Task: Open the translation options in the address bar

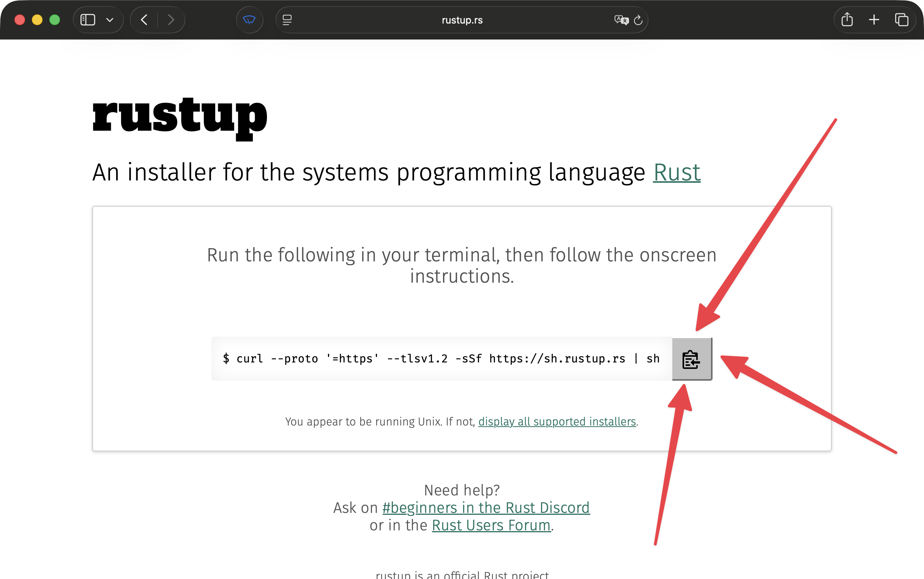Action: 621,20
